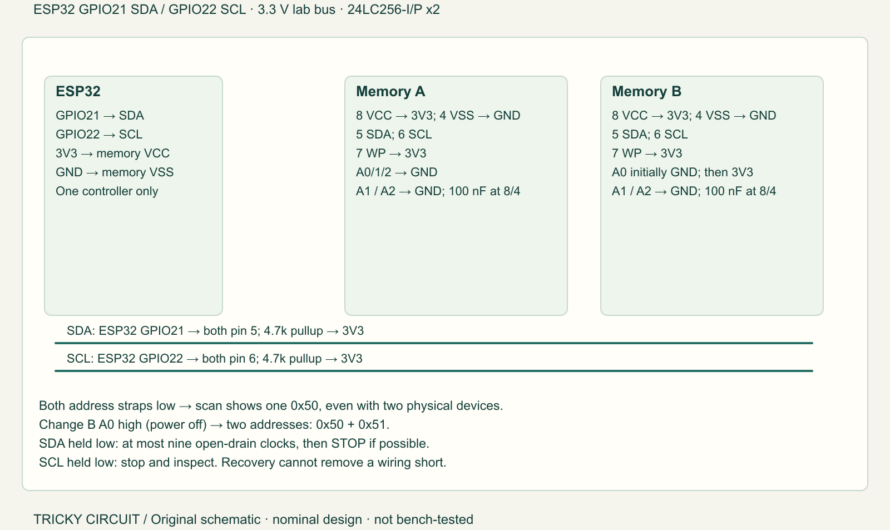The height and width of the screenshot is (530, 890).
Task: Click the 'GPIO22 → SCL' line
Action: pyautogui.click(x=99, y=134)
